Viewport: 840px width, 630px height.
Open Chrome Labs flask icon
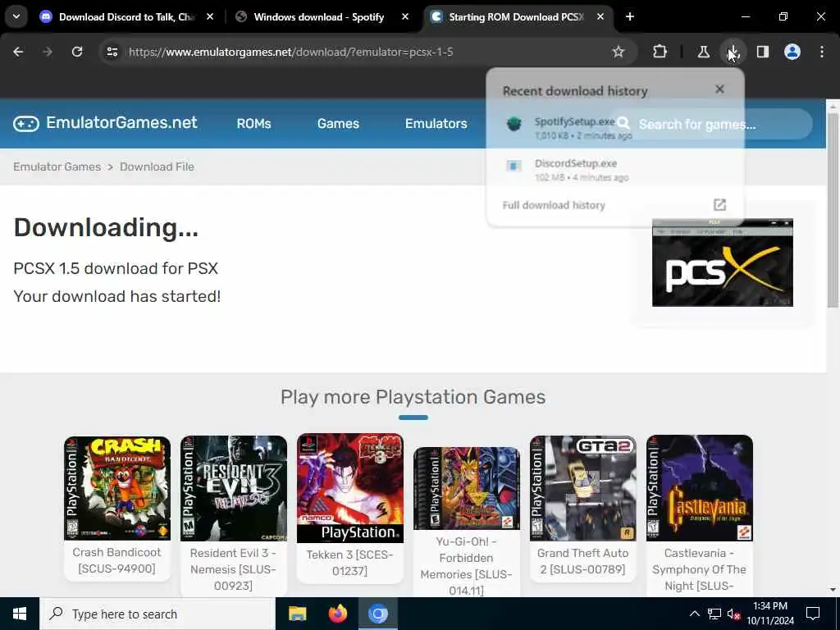pos(703,52)
